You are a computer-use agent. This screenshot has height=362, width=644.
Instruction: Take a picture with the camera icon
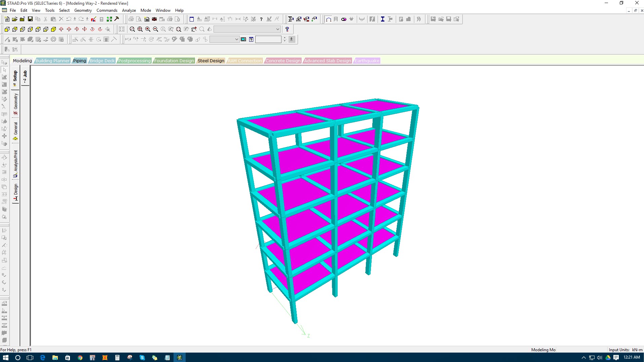tap(154, 19)
